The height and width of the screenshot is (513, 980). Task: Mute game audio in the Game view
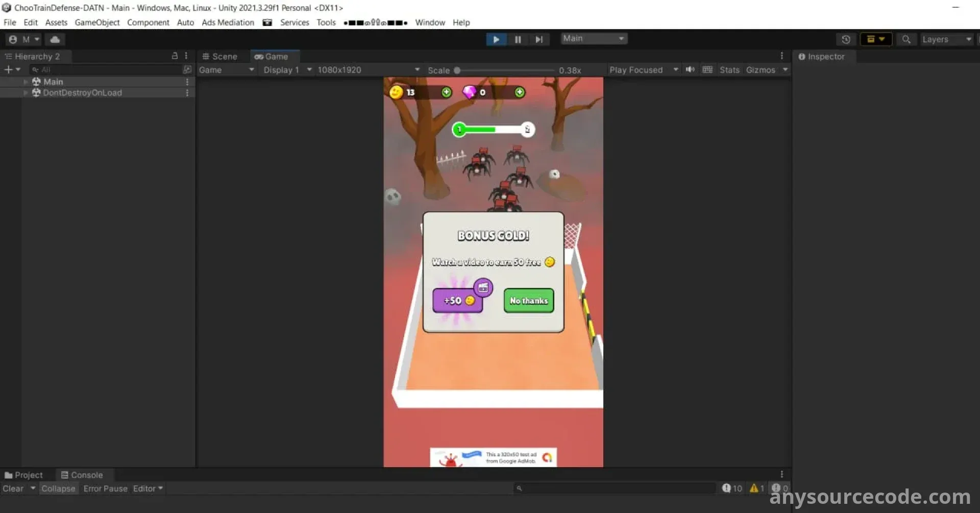690,69
